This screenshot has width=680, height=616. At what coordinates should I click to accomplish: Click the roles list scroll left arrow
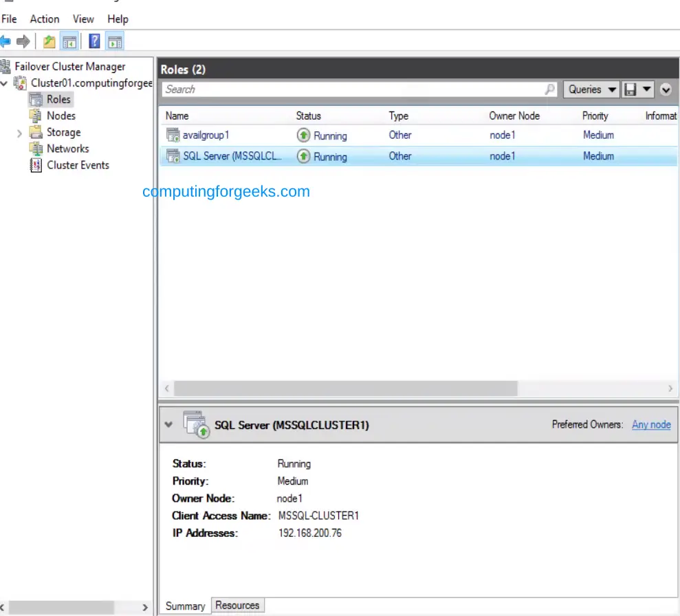[167, 388]
